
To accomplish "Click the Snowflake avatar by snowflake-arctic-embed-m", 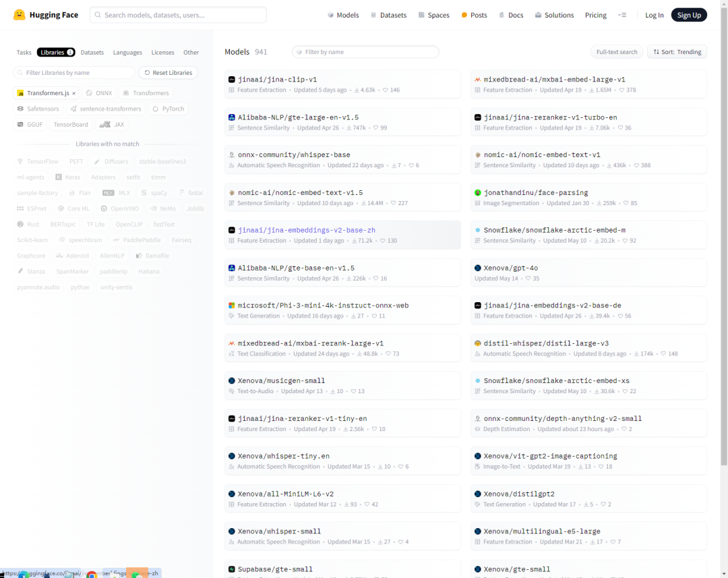I will 477,230.
